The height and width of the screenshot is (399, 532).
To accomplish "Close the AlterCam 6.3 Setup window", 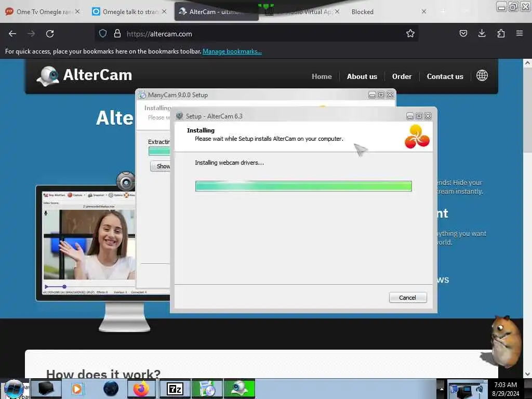I will [x=428, y=116].
